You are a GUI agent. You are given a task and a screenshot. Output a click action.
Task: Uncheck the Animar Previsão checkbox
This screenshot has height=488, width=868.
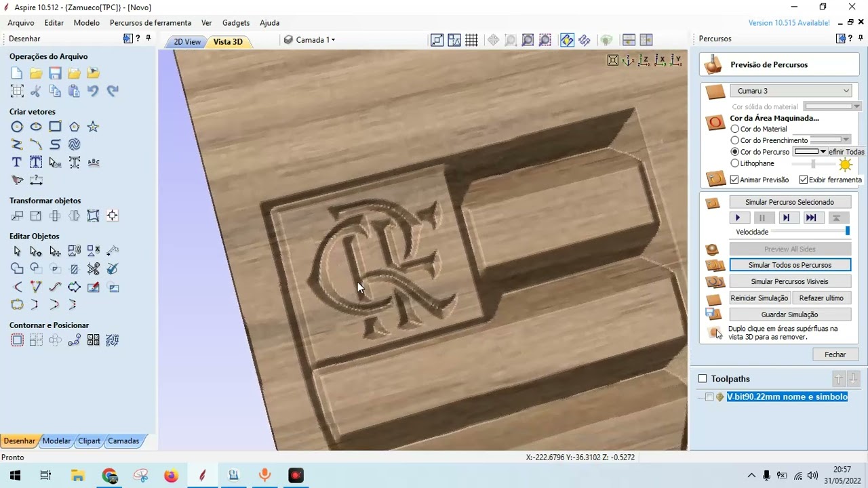point(734,180)
